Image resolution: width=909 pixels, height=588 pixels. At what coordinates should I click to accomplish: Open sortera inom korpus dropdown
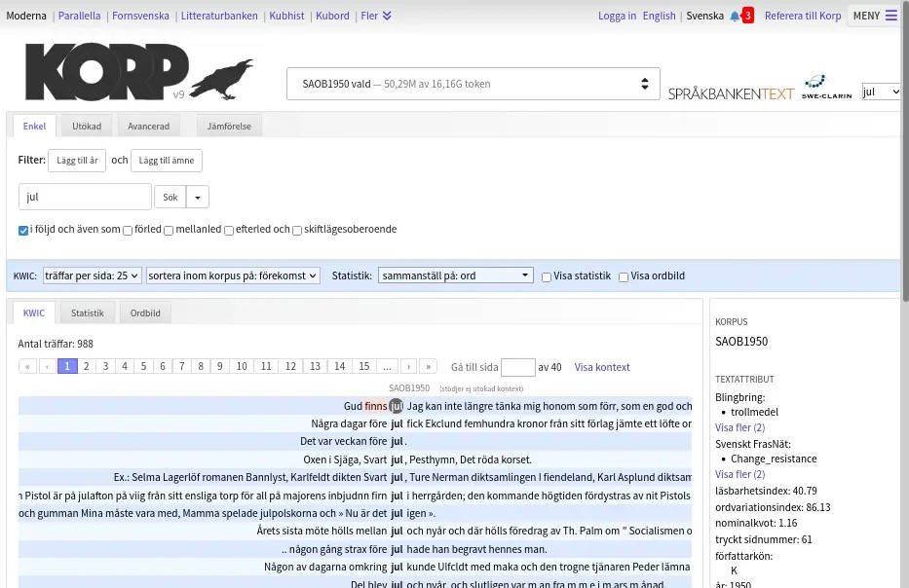[x=233, y=276]
